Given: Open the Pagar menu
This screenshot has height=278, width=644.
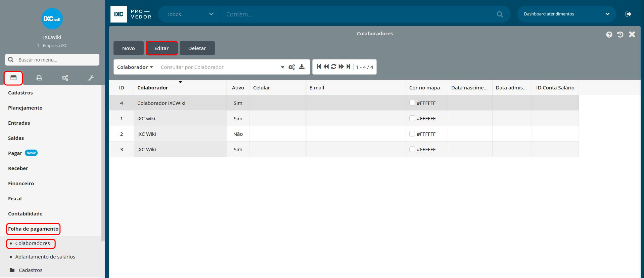Looking at the screenshot, I should point(15,153).
